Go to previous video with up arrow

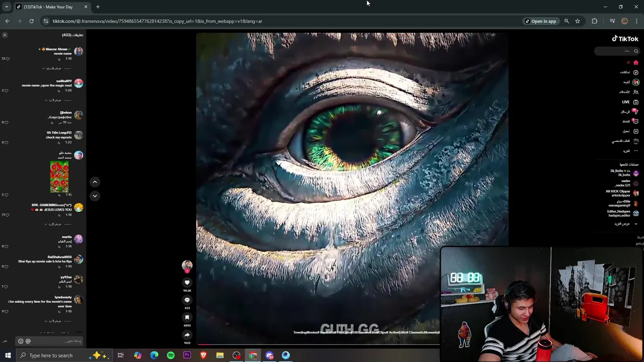[x=95, y=182]
